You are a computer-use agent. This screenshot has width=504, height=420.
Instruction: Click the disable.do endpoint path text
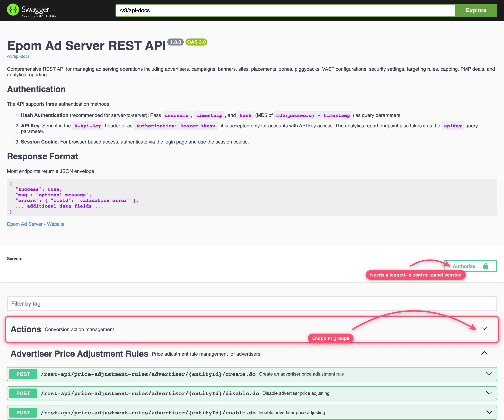(x=150, y=393)
